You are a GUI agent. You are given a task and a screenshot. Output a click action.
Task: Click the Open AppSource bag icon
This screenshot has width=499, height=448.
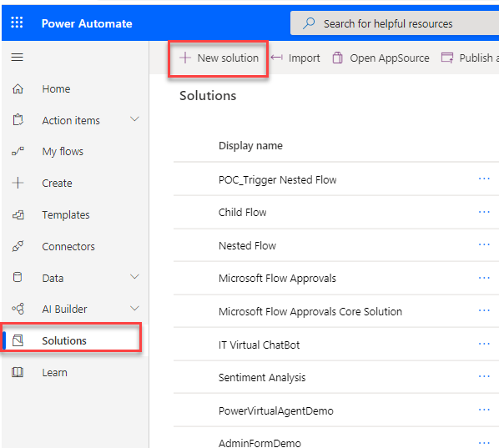tap(338, 58)
